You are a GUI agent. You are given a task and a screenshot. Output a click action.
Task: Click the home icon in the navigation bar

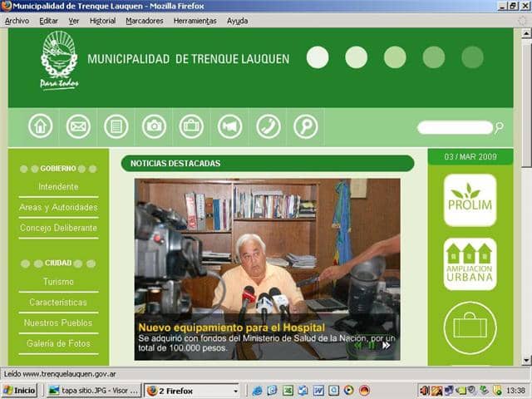[41, 126]
